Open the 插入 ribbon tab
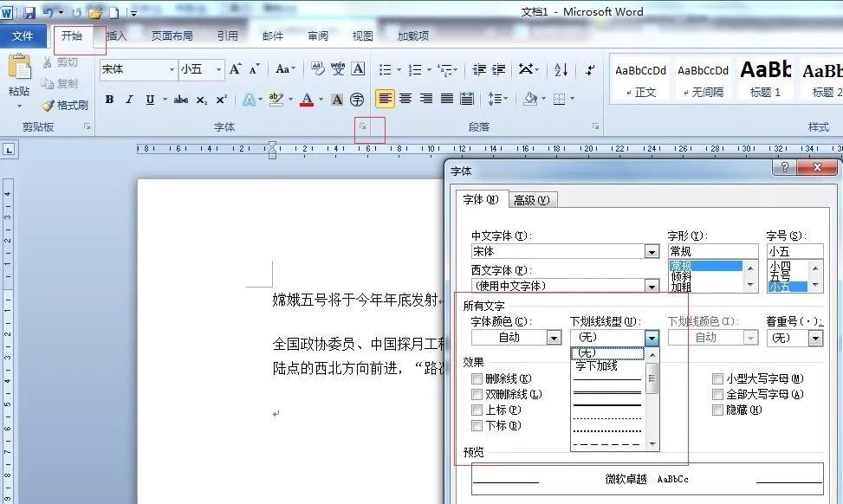This screenshot has width=843, height=504. point(116,36)
